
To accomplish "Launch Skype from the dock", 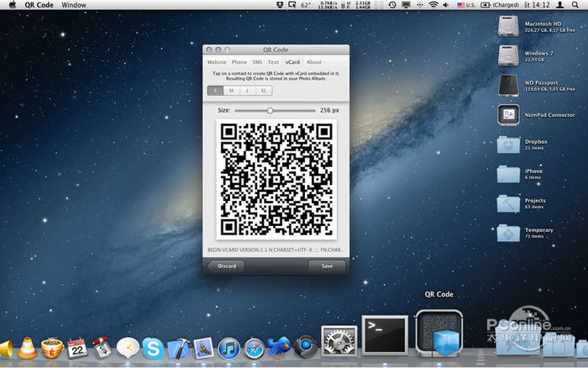I will coord(153,349).
